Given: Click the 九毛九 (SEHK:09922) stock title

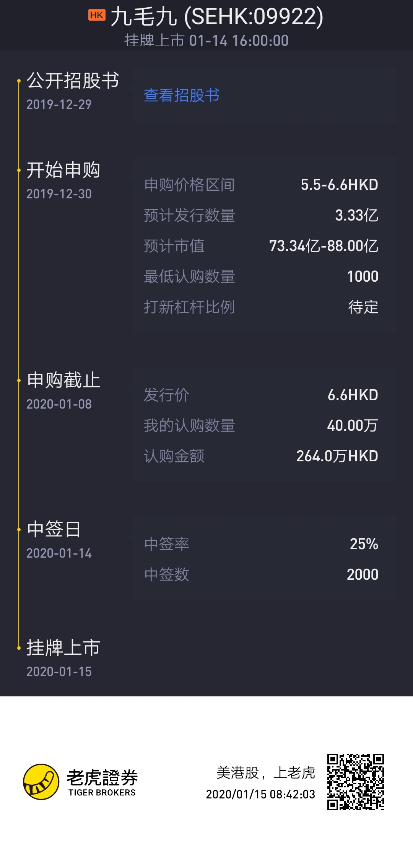Looking at the screenshot, I should pyautogui.click(x=217, y=16).
